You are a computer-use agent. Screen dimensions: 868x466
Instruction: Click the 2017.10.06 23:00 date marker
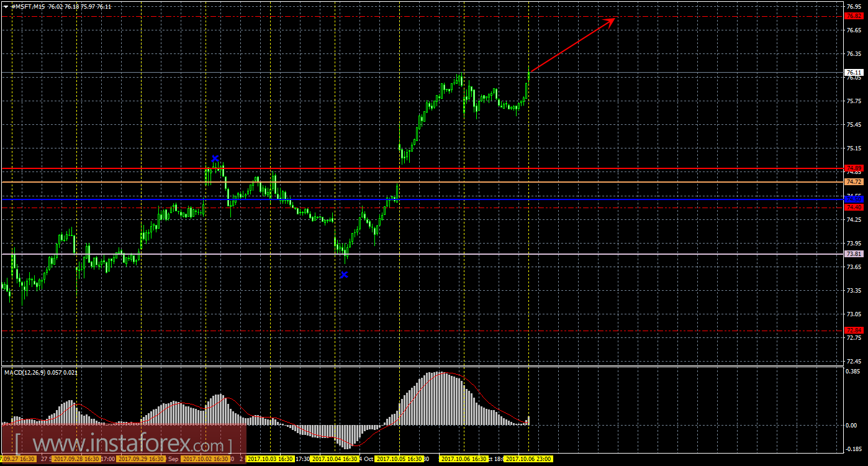tap(528, 459)
